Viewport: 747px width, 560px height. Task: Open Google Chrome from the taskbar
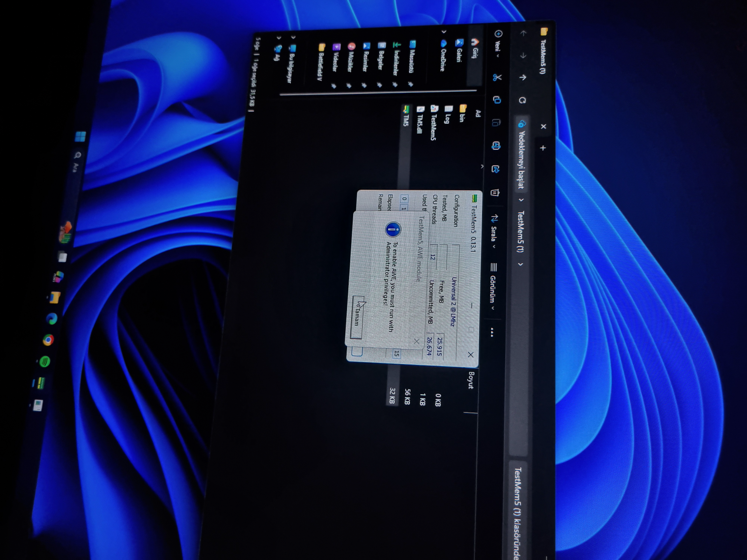[x=48, y=340]
